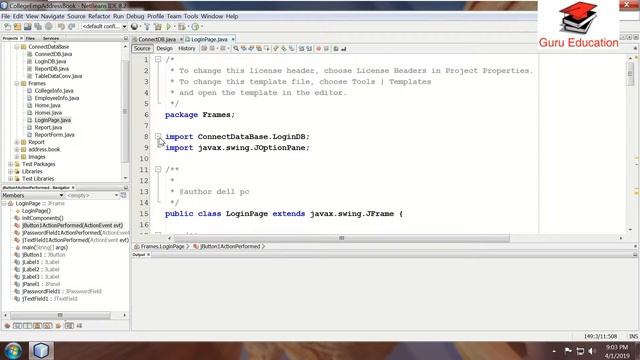Image resolution: width=640 pixels, height=360 pixels.
Task: Click Find Next Occurrence editor icon
Action: (251, 49)
